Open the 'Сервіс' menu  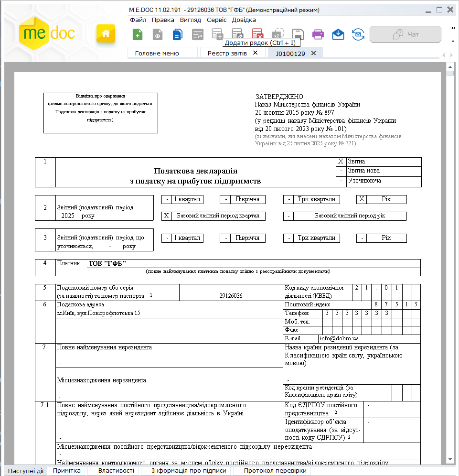[x=216, y=20]
